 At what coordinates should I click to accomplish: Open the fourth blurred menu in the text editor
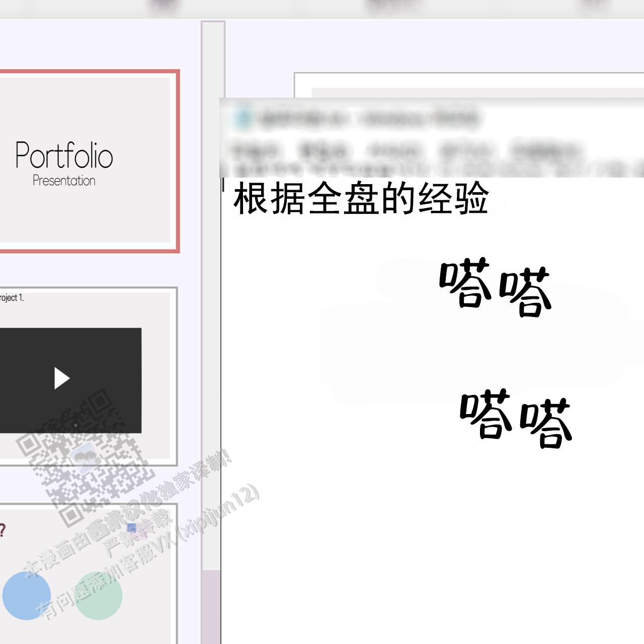[465, 150]
